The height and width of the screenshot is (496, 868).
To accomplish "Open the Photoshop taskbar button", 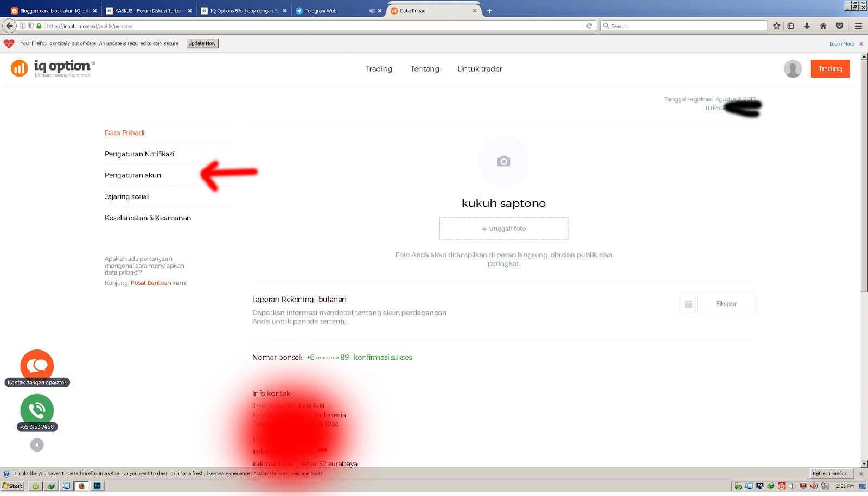I will click(97, 486).
